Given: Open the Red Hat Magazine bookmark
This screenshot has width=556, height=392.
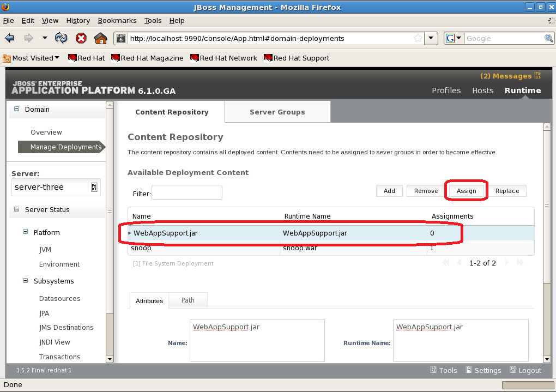Looking at the screenshot, I should coord(147,58).
